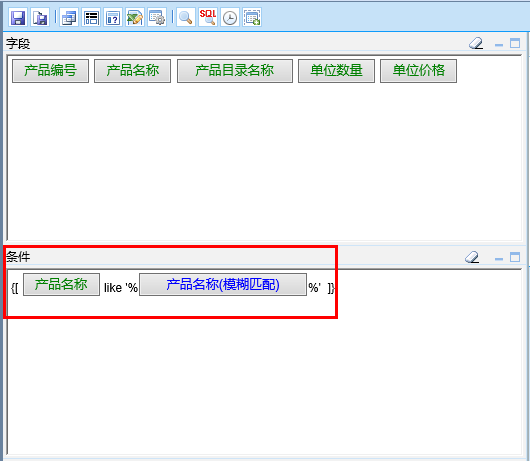Screen dimensions: 530x461
Task: Select the 产品目录名称 field button
Action: [235, 71]
